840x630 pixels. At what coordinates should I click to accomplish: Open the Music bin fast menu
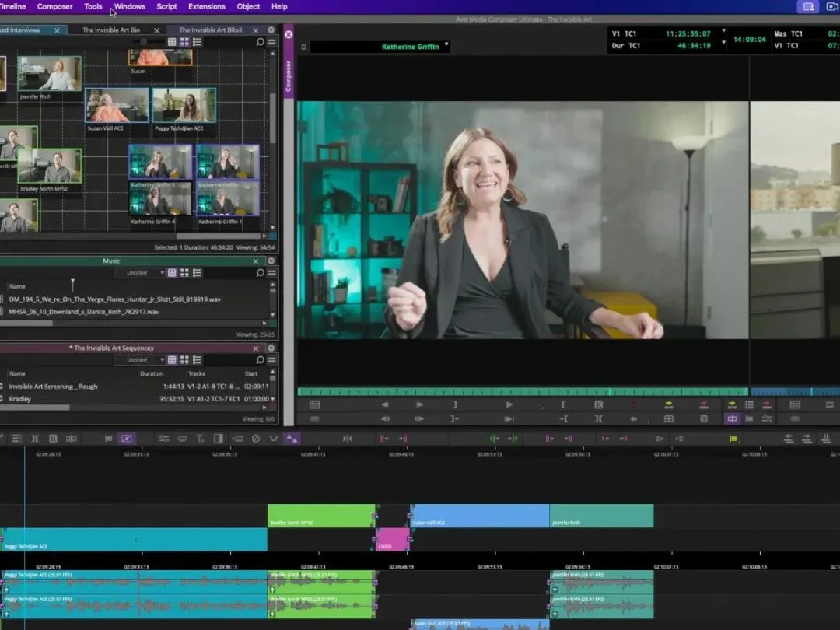click(x=272, y=273)
